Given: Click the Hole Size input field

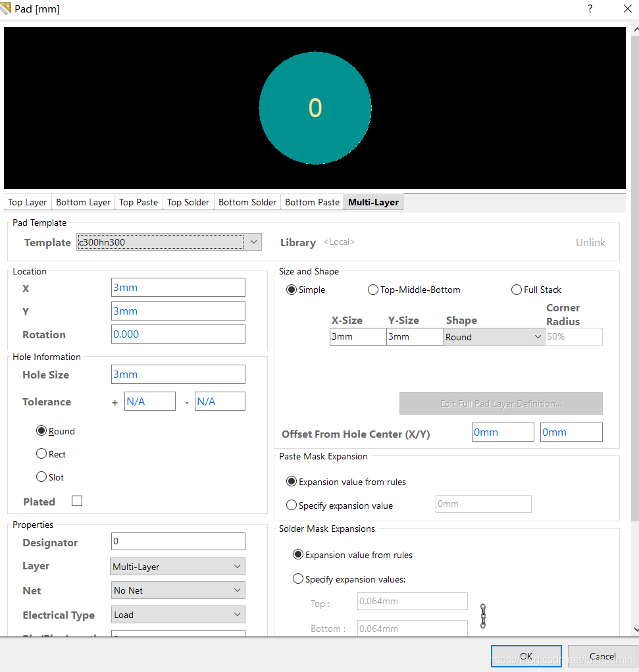Looking at the screenshot, I should click(x=178, y=375).
